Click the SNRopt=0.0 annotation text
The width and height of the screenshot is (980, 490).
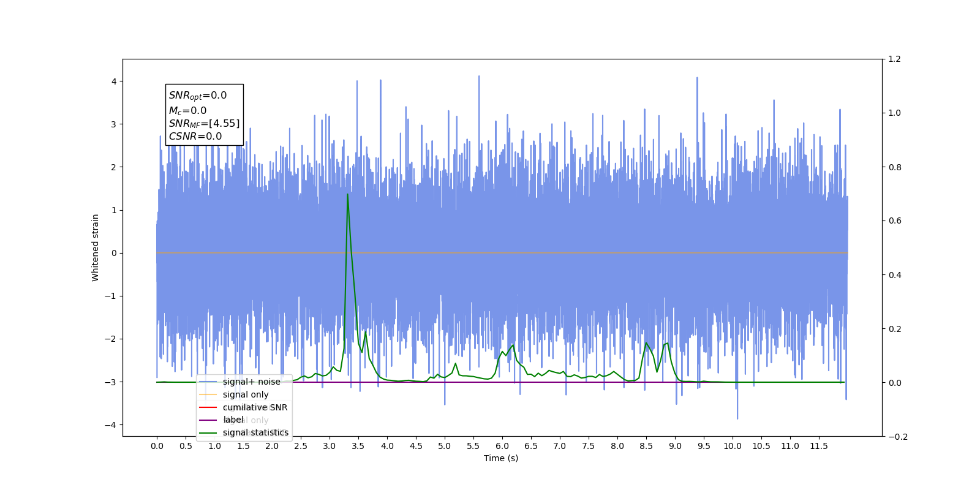pos(198,96)
